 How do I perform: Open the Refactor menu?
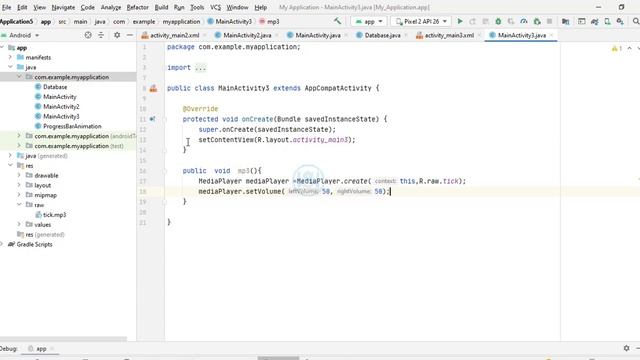click(138, 7)
